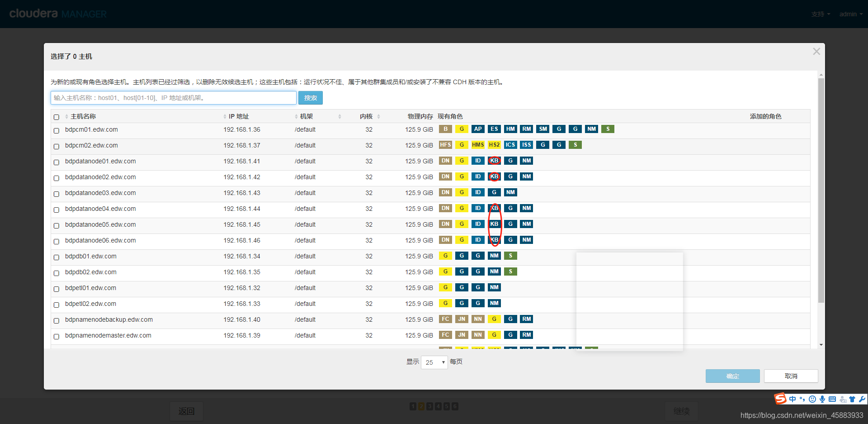Click the AP role badge on bdpcm01 row
This screenshot has width=868, height=424.
coord(478,129)
